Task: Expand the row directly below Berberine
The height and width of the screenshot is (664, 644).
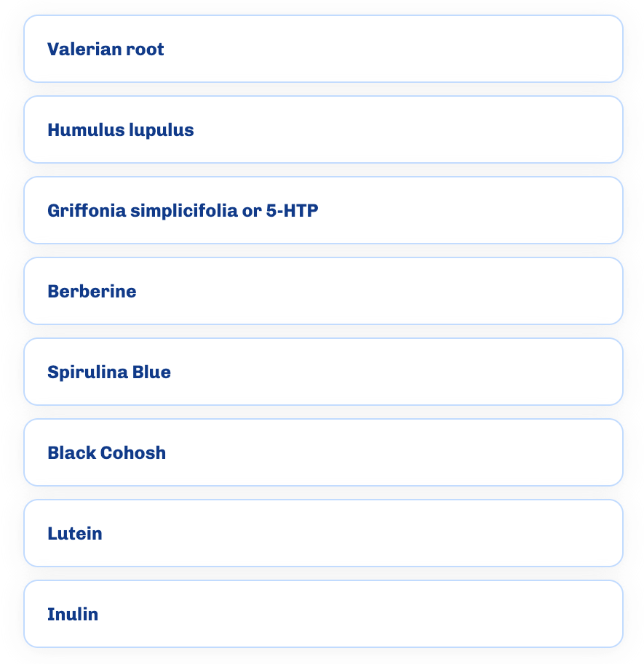Action: pos(323,372)
